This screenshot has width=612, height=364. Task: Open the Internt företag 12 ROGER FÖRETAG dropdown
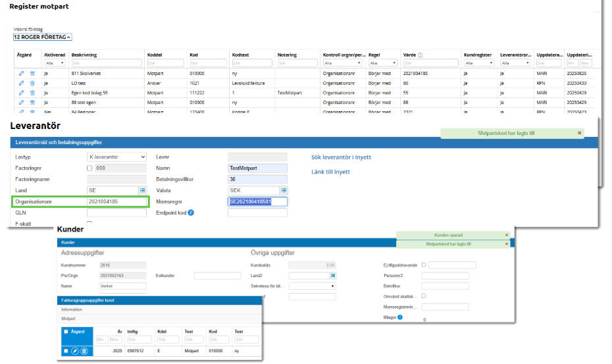click(x=43, y=37)
